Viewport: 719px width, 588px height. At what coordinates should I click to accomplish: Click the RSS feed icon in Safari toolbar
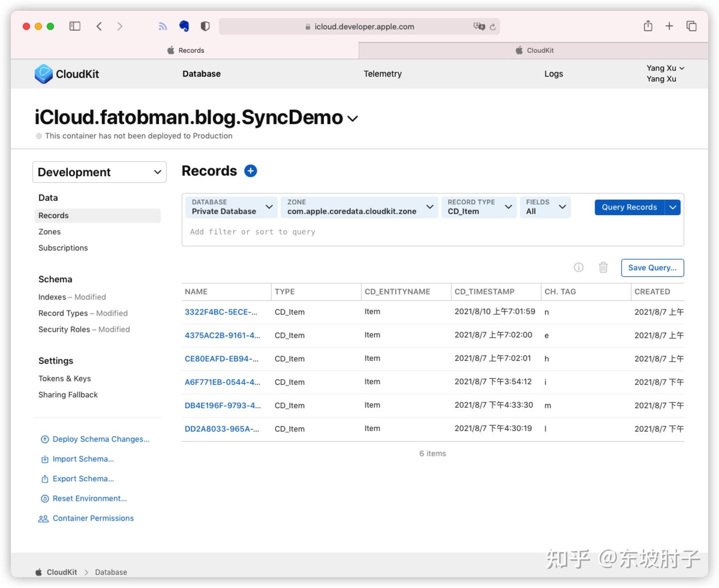pos(163,26)
